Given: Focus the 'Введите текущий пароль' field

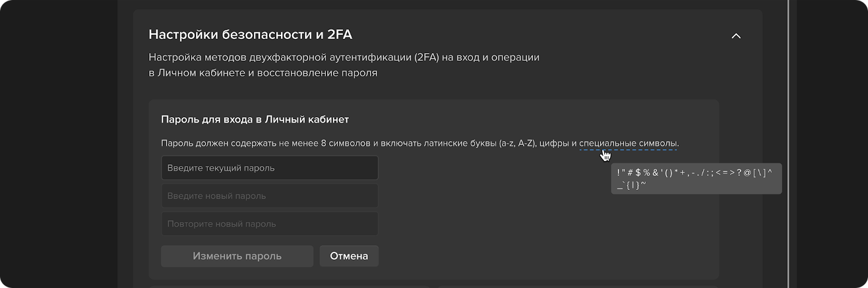Looking at the screenshot, I should pyautogui.click(x=270, y=168).
